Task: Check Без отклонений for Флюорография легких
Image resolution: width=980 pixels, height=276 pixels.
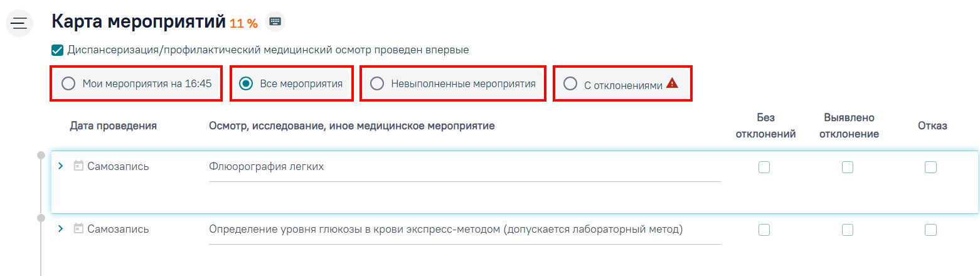Action: (x=764, y=167)
